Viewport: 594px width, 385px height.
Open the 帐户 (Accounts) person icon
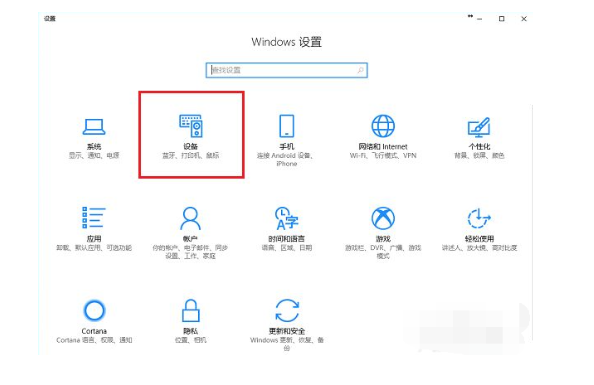pyautogui.click(x=190, y=218)
